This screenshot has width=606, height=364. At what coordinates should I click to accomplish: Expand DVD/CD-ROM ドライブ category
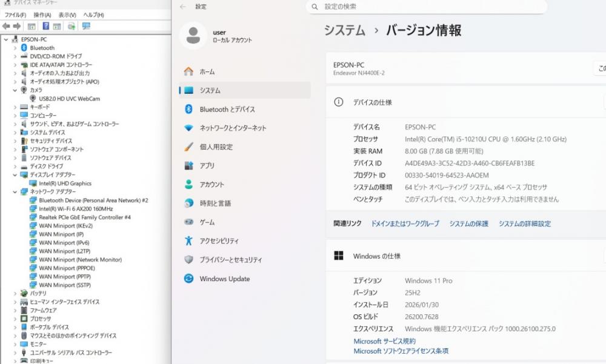pos(15,56)
